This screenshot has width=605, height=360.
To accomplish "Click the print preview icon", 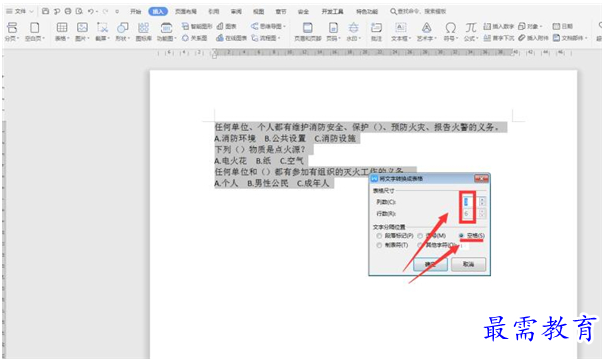I will (x=79, y=11).
